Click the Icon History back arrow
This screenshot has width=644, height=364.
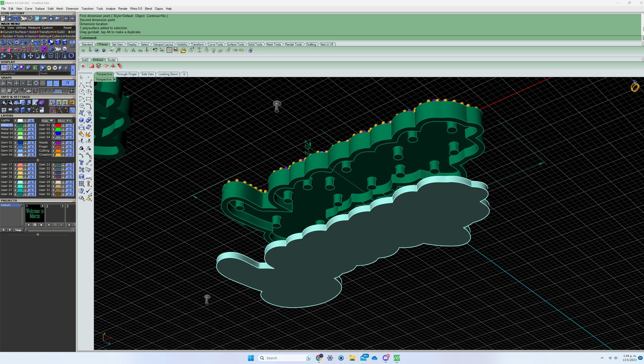(66, 19)
